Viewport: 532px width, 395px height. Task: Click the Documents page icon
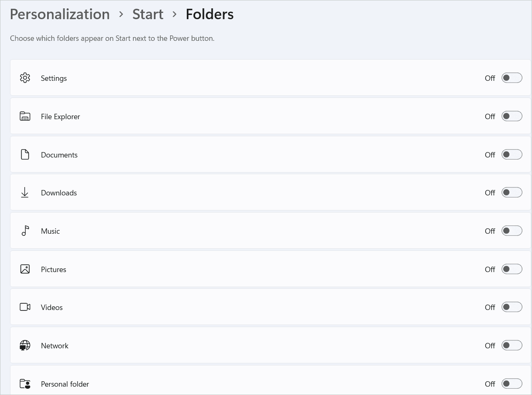tap(25, 155)
